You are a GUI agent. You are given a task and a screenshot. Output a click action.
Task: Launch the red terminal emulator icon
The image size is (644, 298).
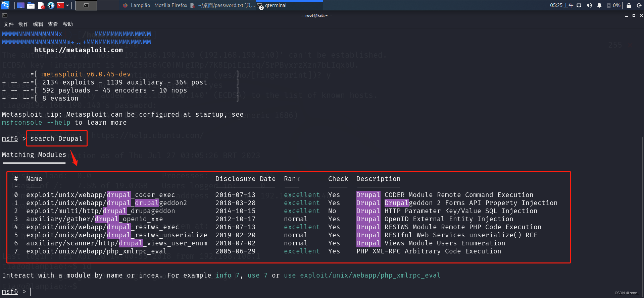tap(60, 5)
